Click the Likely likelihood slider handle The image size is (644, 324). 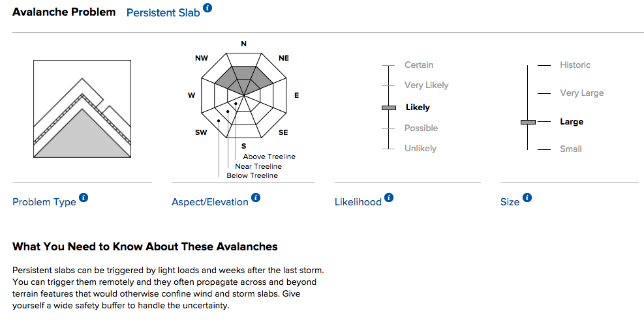point(389,108)
